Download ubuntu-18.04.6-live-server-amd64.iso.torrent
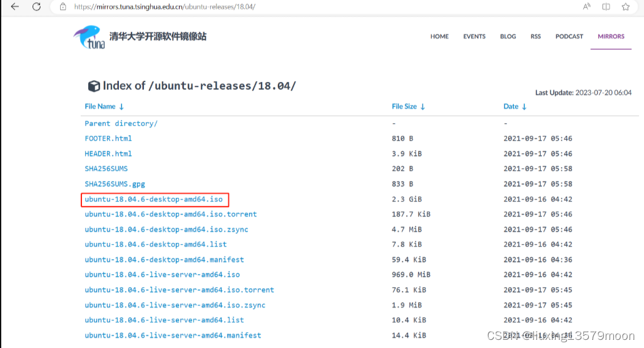Viewport: 644px width, 348px height. pyautogui.click(x=180, y=290)
